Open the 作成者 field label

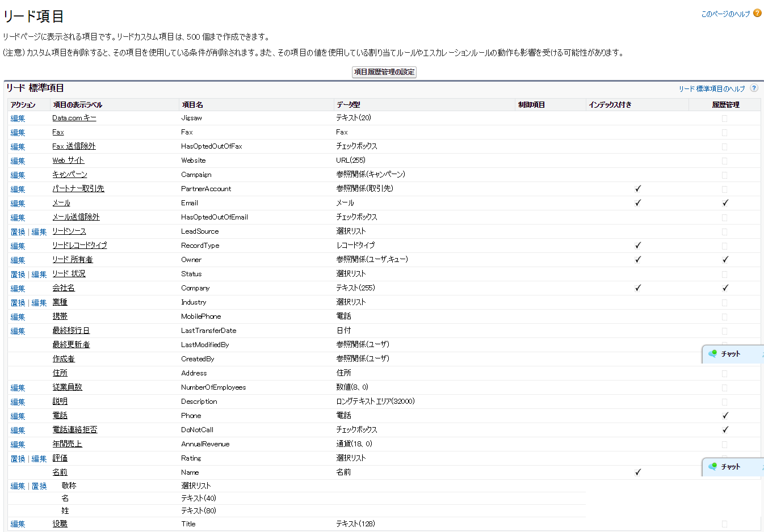pos(64,359)
